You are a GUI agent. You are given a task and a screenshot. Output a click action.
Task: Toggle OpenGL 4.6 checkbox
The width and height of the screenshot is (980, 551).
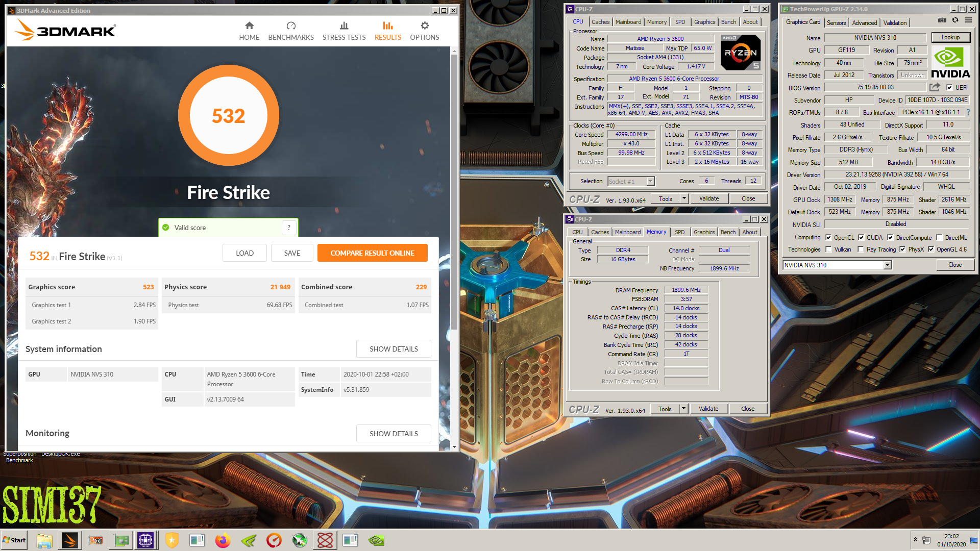coord(931,249)
